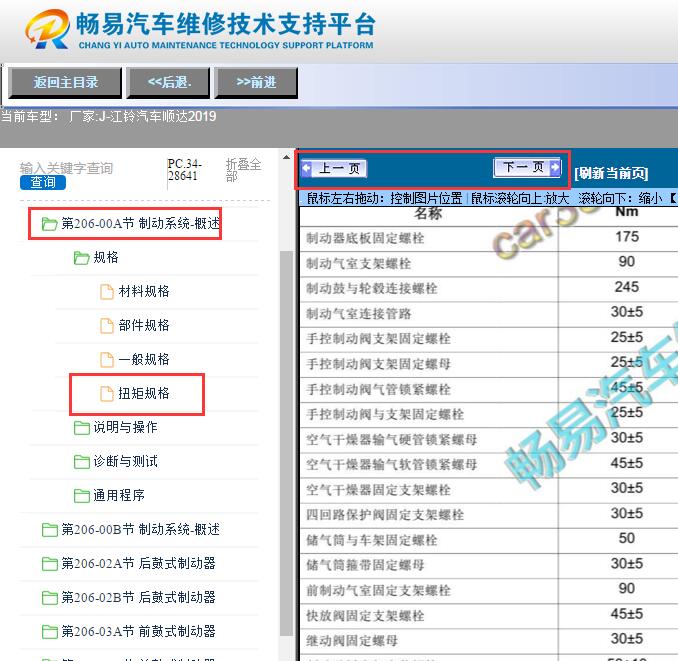Click the 材料规格 page icon

click(107, 292)
